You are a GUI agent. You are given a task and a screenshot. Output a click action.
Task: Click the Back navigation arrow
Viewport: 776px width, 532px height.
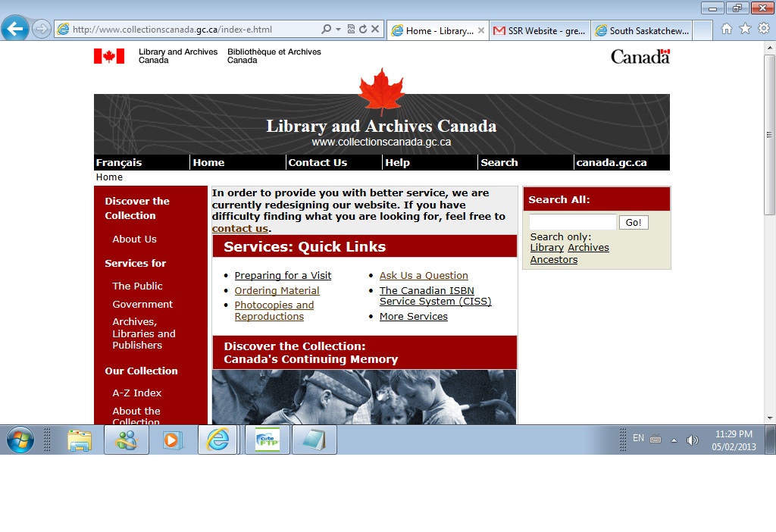[15, 29]
